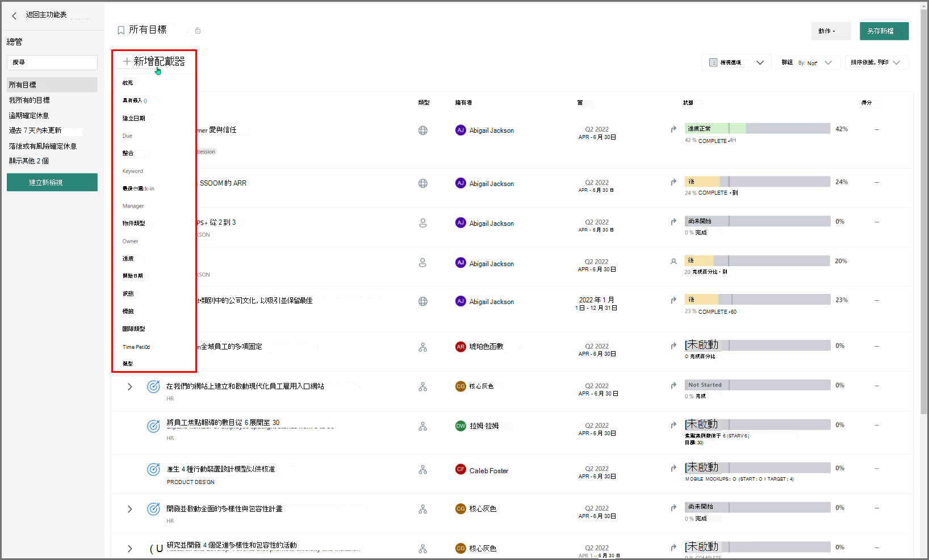Viewport: 929px width, 560px height.
Task: Click the 23% progress bar
Action: (x=758, y=300)
